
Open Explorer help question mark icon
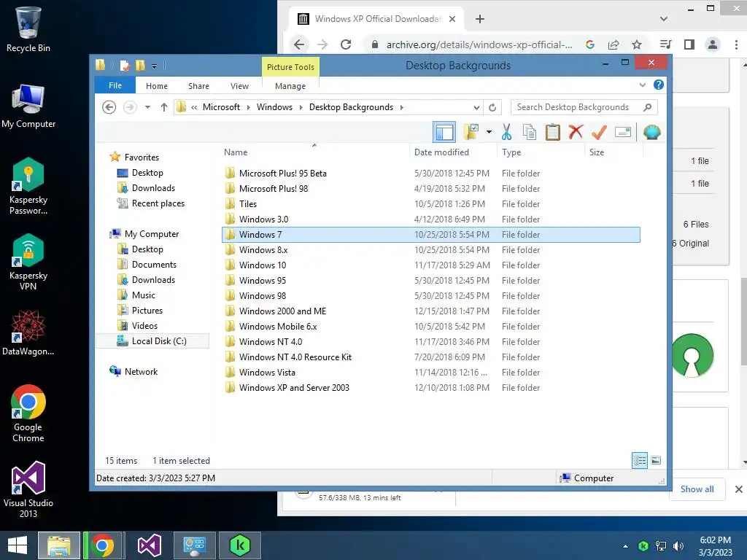659,85
